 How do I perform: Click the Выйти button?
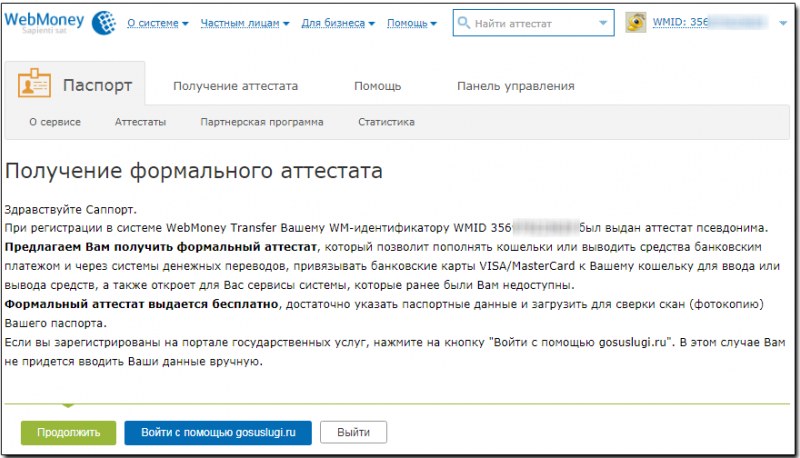(x=353, y=432)
